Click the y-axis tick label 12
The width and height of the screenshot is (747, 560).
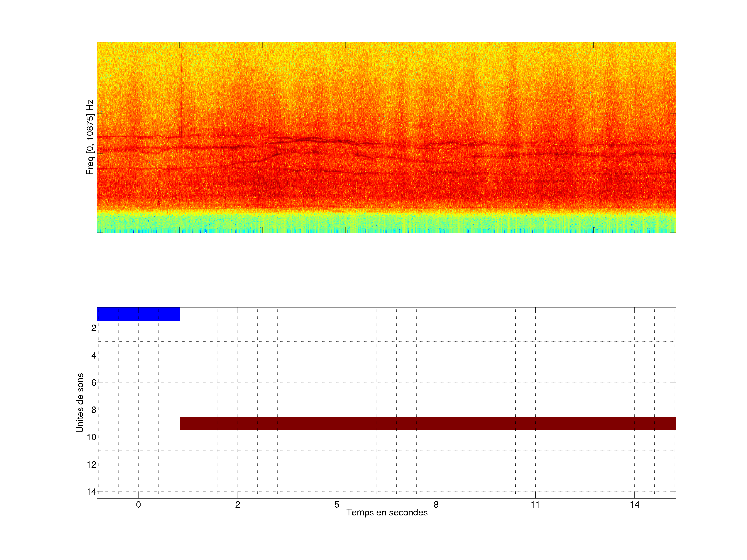point(92,465)
